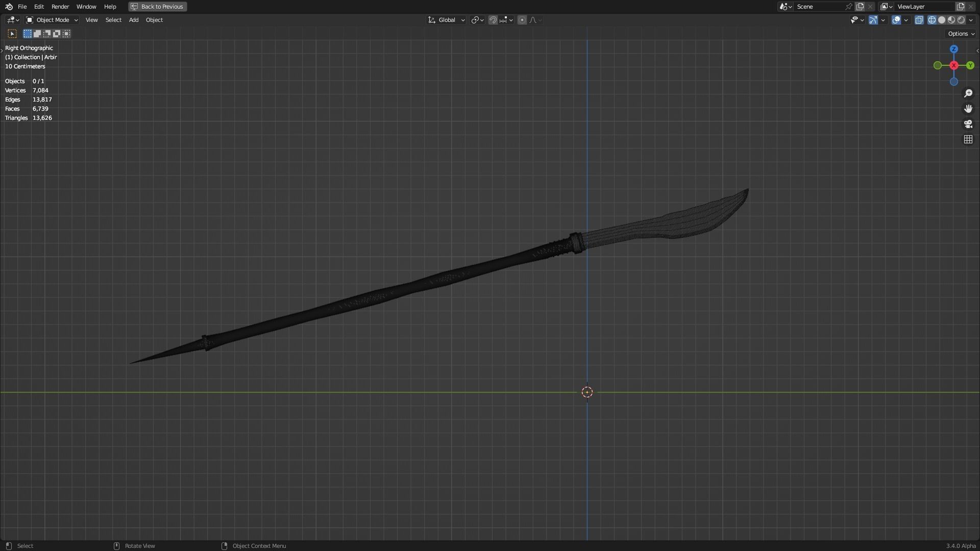Switch to Material Preview shading

[x=951, y=20]
